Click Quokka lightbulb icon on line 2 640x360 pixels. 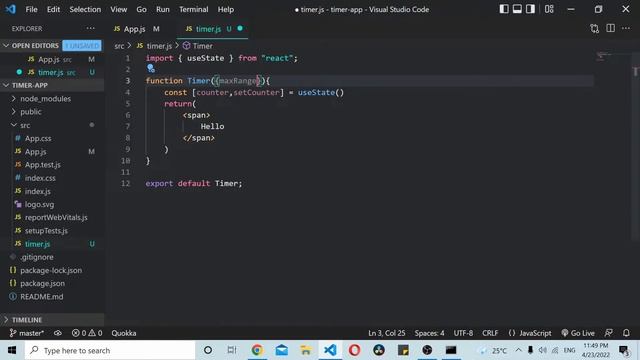coord(151,68)
